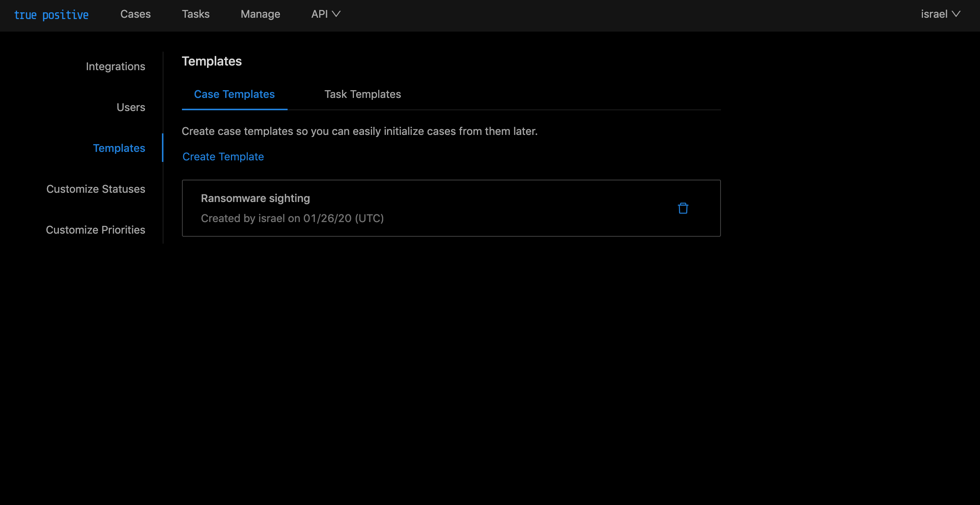Click the chevron arrow next to API
The width and height of the screenshot is (980, 505).
coord(336,14)
